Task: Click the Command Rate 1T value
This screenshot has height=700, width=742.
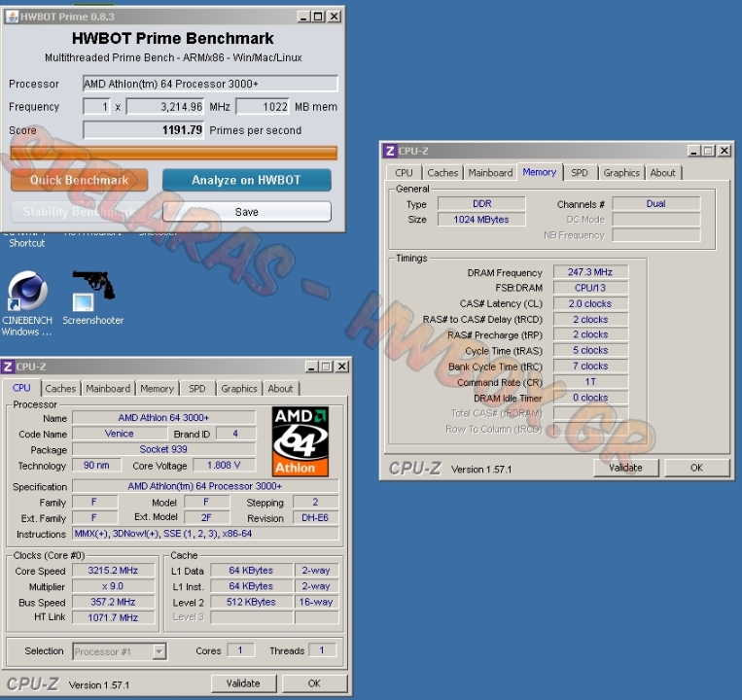Action: (x=590, y=382)
